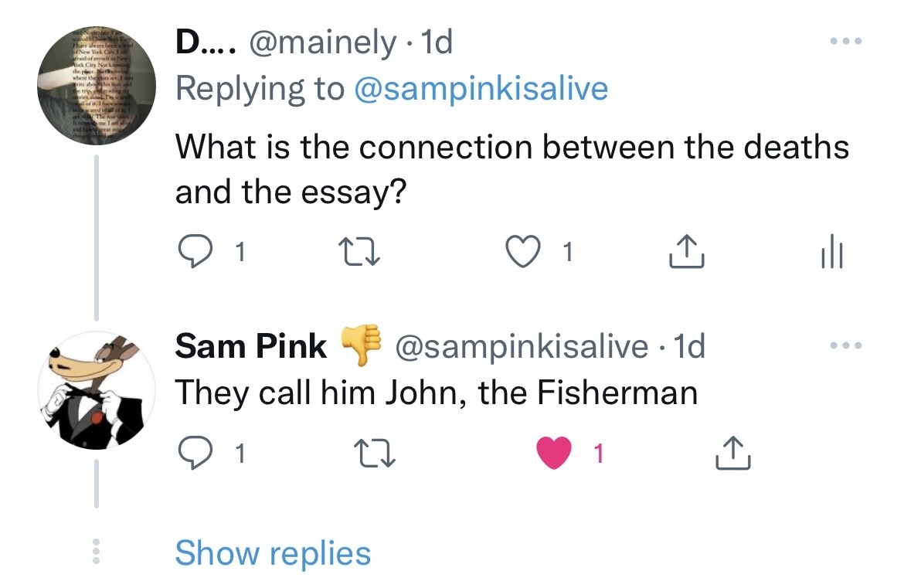
Task: Open the mainely user profile picture
Action: [x=97, y=83]
